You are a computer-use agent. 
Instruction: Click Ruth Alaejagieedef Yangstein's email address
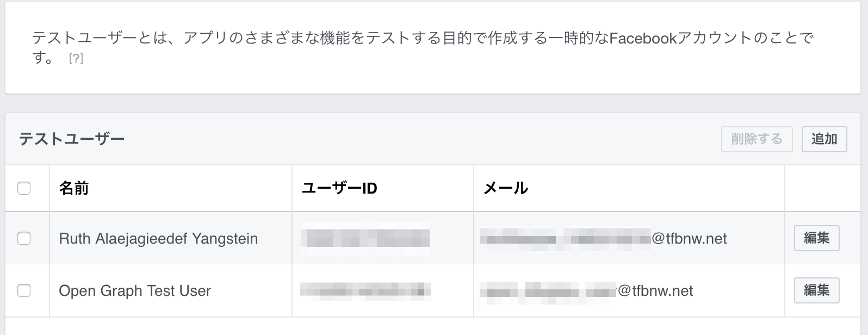[604, 239]
